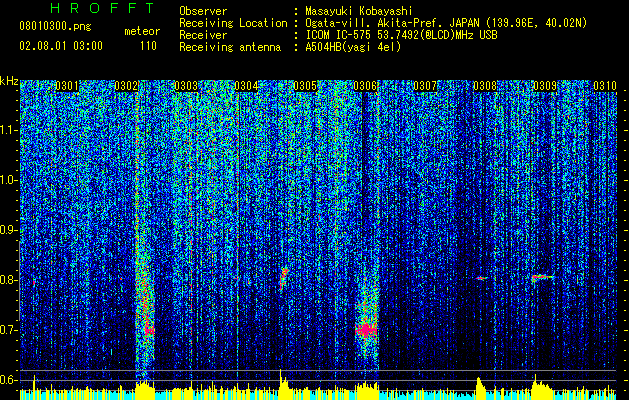629x400 pixels.
Task: Click the 0304 time marker
Action: tap(246, 86)
